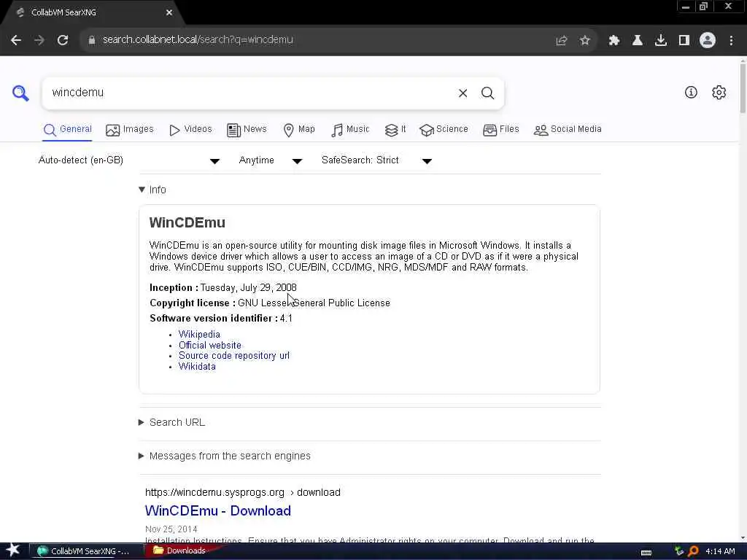
Task: Toggle the side panel icon
Action: 684,41
